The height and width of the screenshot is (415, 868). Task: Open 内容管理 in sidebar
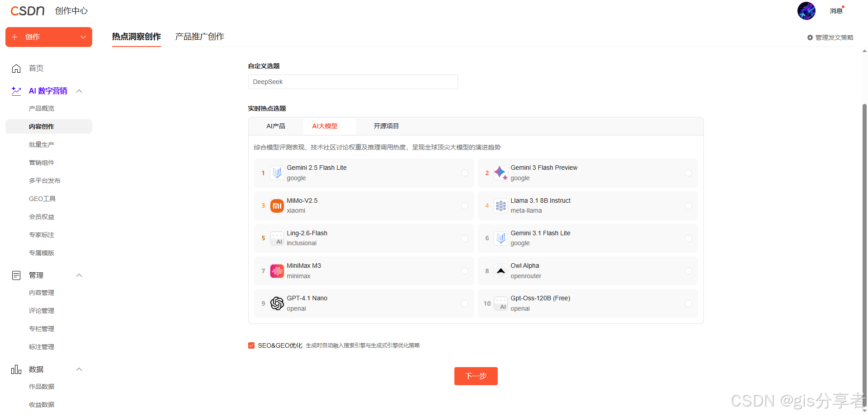[42, 293]
